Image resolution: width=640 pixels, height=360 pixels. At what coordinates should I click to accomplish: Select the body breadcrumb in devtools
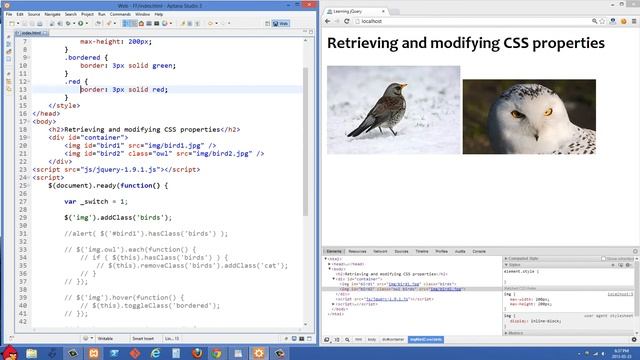point(372,340)
